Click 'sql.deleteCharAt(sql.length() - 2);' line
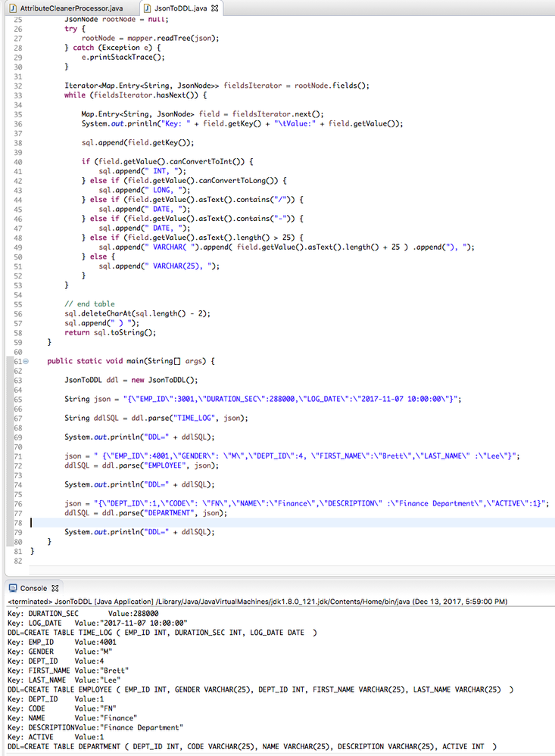The image size is (555, 756). (x=138, y=314)
